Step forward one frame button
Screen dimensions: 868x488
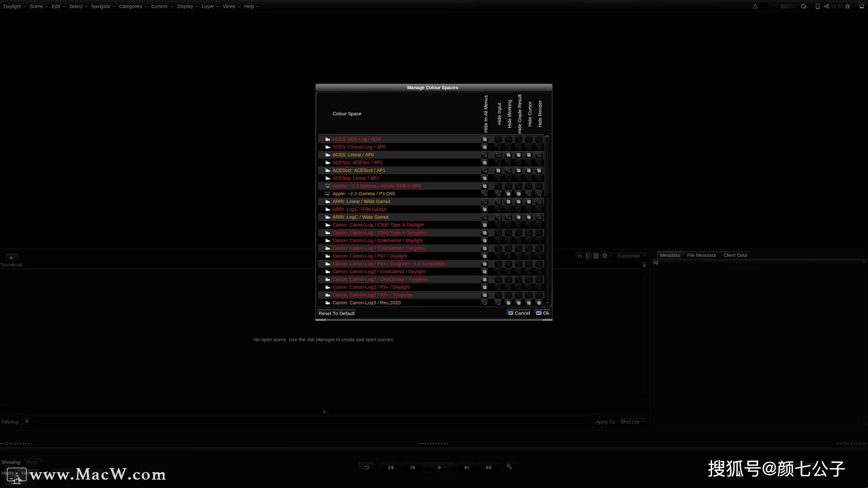point(467,468)
